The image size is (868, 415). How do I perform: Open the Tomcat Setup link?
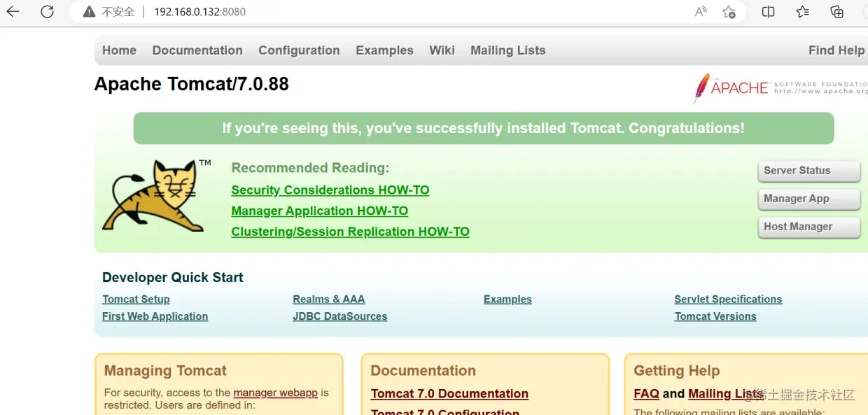pyautogui.click(x=136, y=300)
